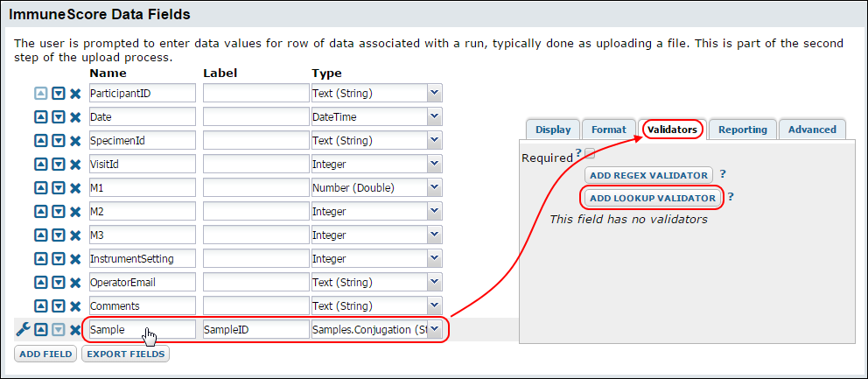
Task: Delete the OperatorEmail field
Action: click(75, 282)
